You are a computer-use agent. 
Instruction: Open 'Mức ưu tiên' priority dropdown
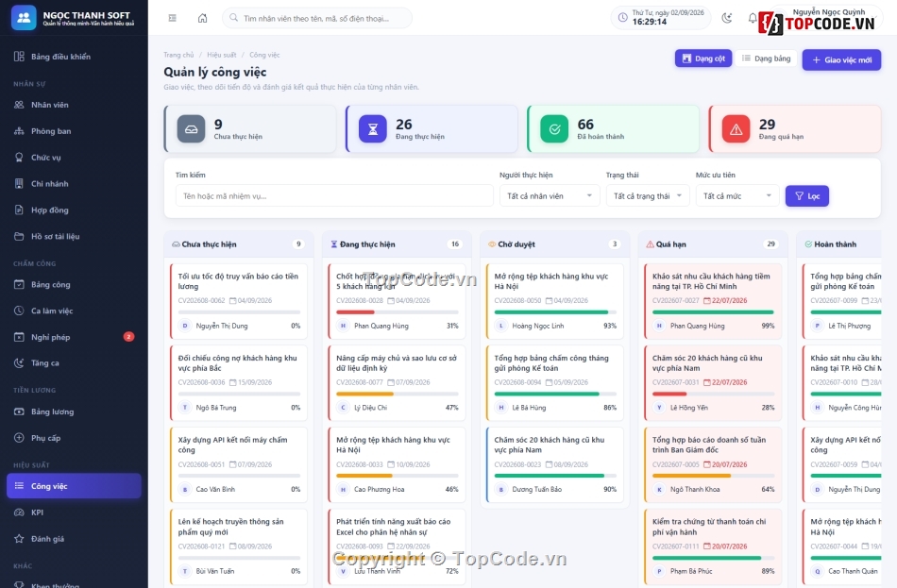click(x=737, y=195)
